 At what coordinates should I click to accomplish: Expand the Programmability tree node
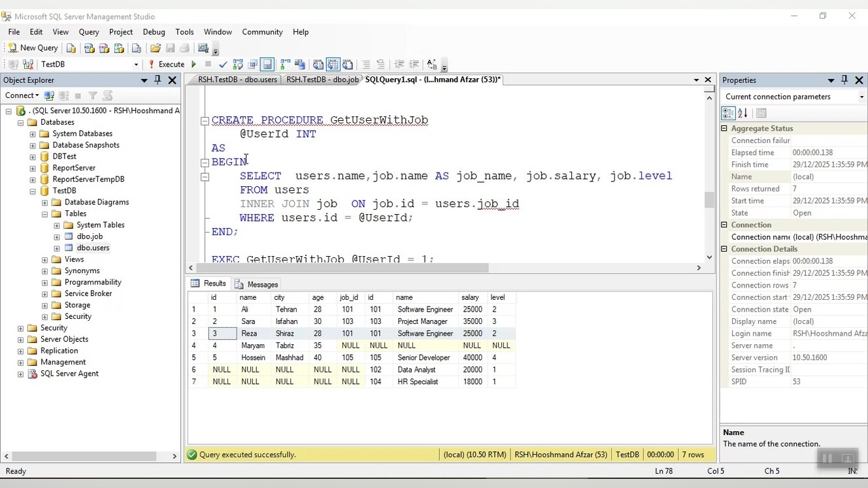coord(45,282)
